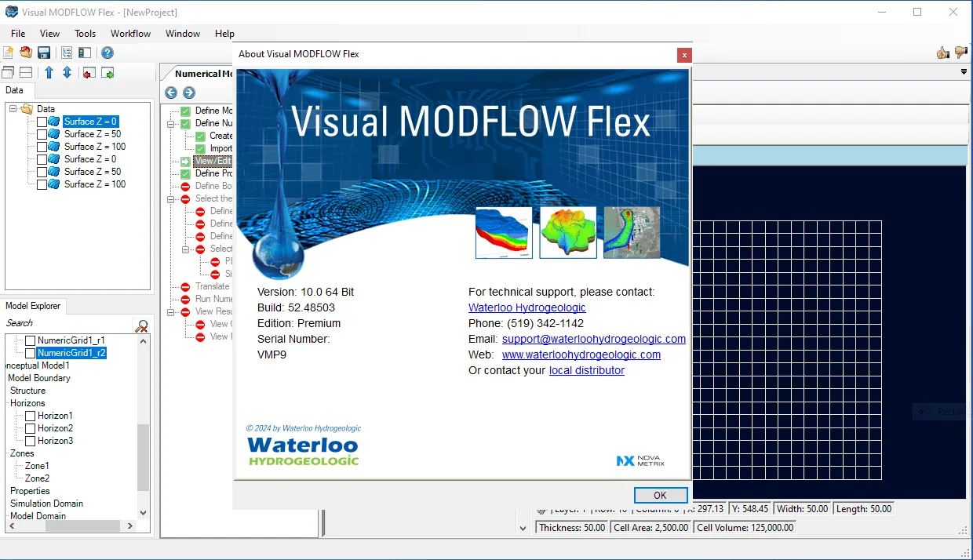This screenshot has height=560, width=973.
Task: Click the red arrow import icon
Action: pyautogui.click(x=89, y=72)
